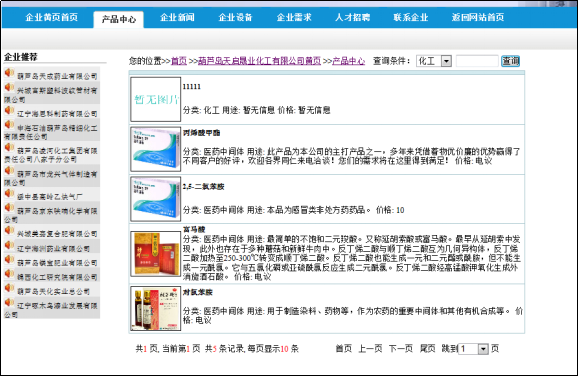Open the 对氯苯胺 product thumbnail
Image resolution: width=578 pixels, height=376 pixels.
tap(156, 309)
